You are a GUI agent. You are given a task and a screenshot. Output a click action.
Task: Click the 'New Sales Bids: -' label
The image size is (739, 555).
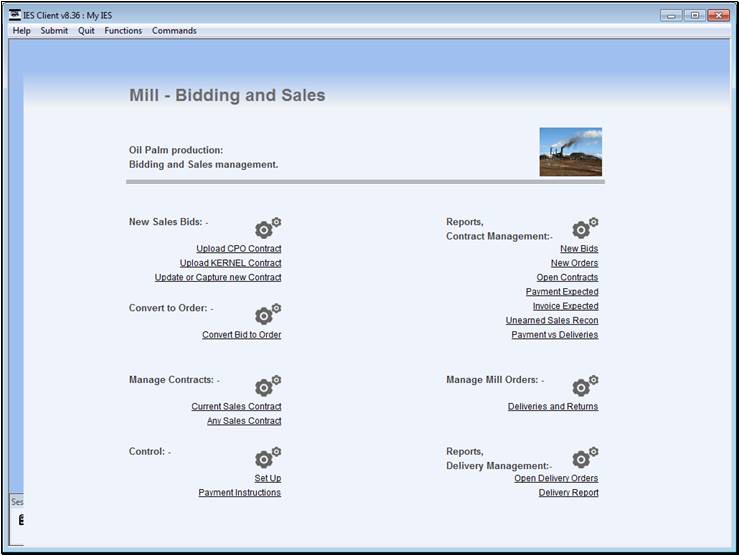[168, 221]
